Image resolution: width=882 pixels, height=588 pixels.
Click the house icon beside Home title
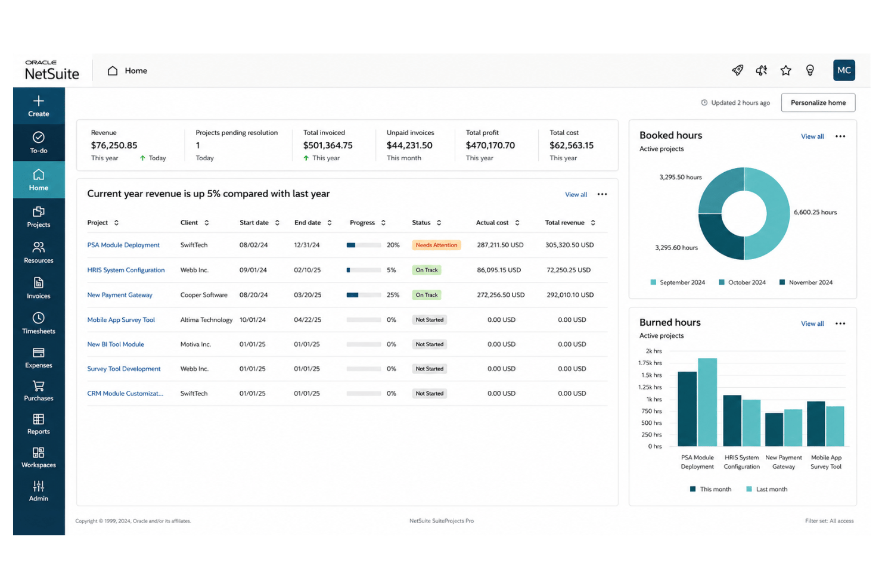(113, 70)
